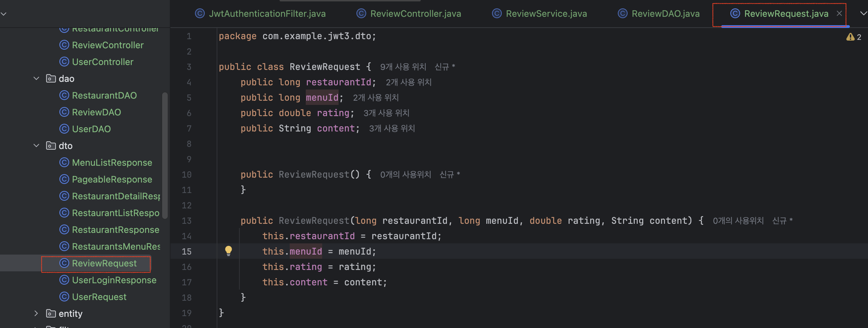Open UserDAO class file
This screenshot has width=868, height=328.
coord(91,129)
